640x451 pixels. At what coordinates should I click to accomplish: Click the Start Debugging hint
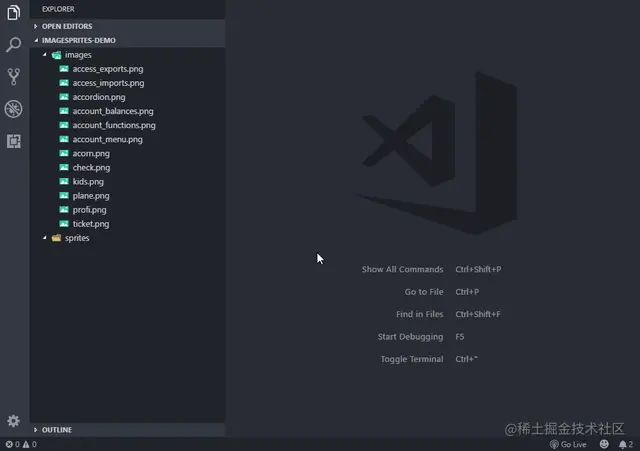(x=410, y=337)
